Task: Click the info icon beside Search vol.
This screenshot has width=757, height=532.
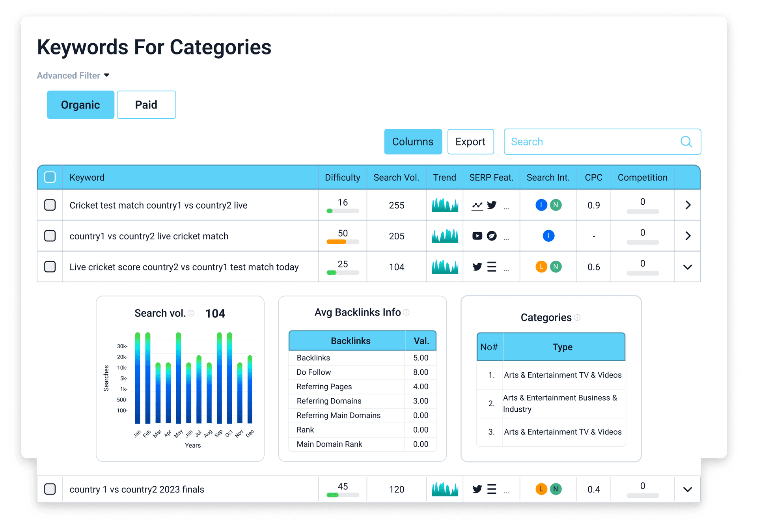Action: click(191, 313)
